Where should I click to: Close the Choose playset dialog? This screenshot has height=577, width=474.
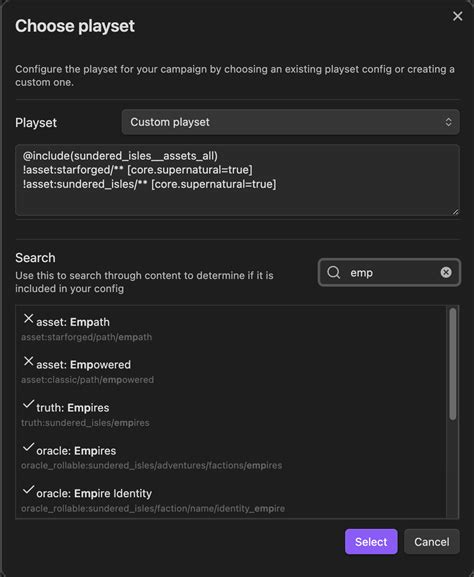tap(457, 16)
